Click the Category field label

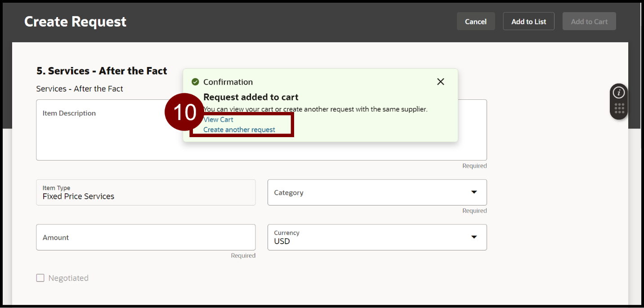289,192
